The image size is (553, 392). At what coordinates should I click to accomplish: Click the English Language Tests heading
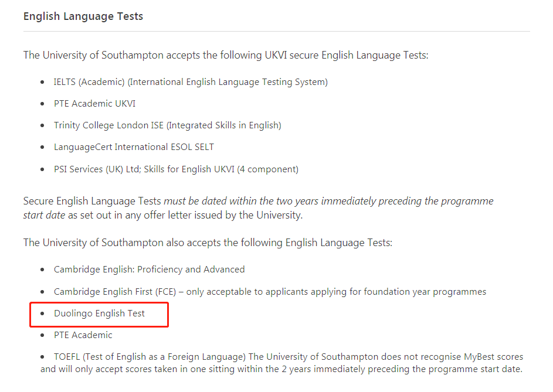[83, 16]
